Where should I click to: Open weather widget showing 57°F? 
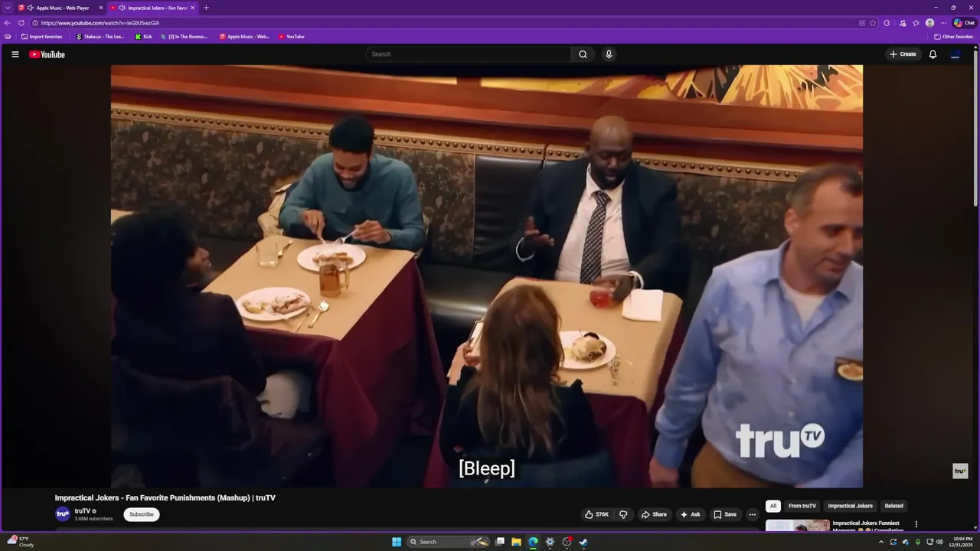coord(21,541)
